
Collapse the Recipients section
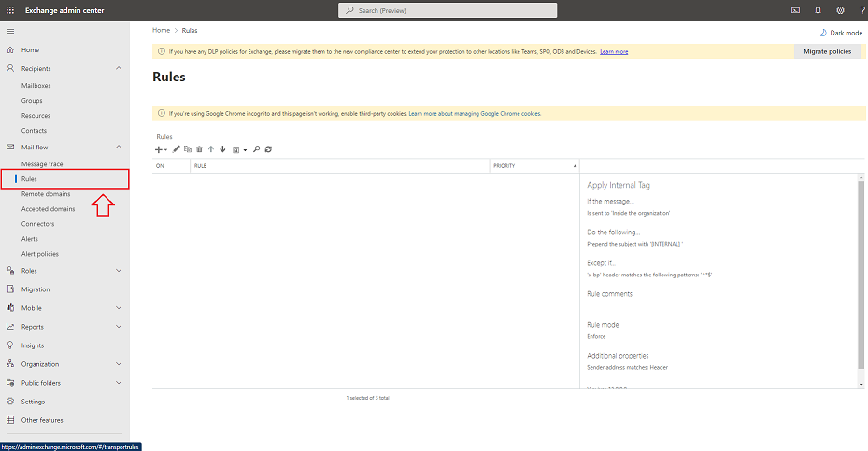click(119, 69)
